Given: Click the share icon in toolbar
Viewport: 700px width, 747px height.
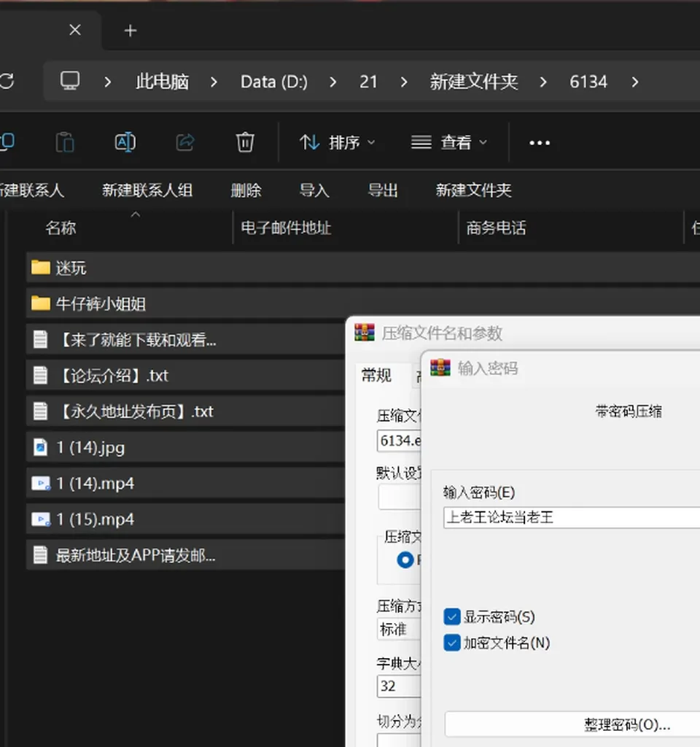Looking at the screenshot, I should click(x=185, y=142).
